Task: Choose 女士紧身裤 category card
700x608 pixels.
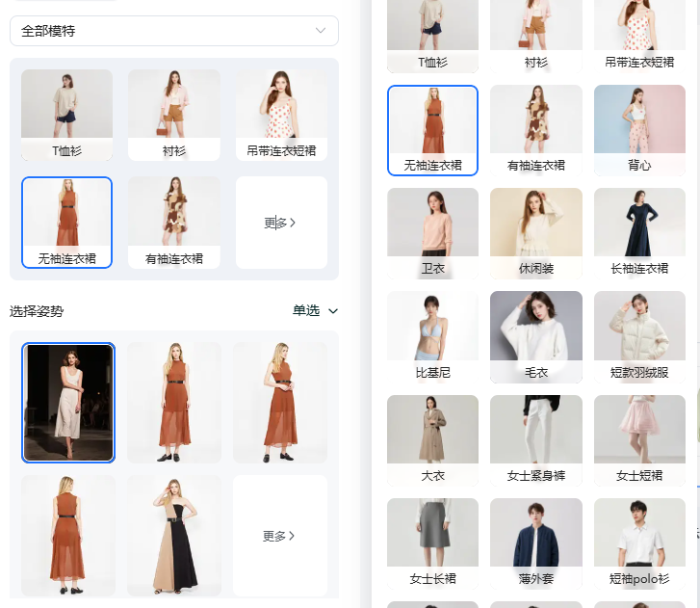Action: point(536,440)
